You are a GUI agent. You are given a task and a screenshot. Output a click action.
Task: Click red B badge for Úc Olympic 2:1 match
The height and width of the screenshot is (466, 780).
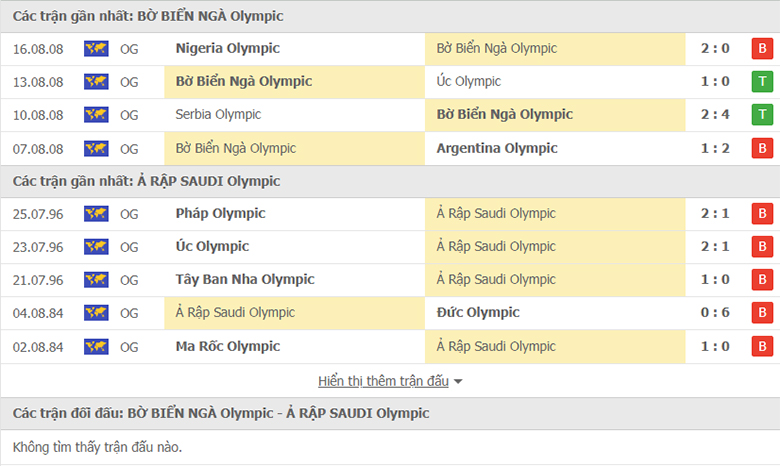(x=762, y=247)
